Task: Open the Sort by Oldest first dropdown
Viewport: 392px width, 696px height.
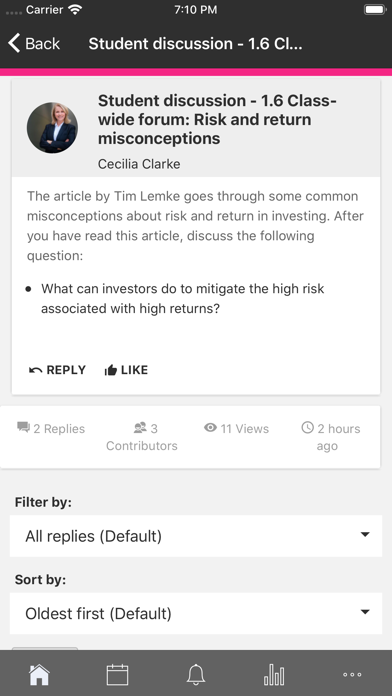Action: coord(196,613)
